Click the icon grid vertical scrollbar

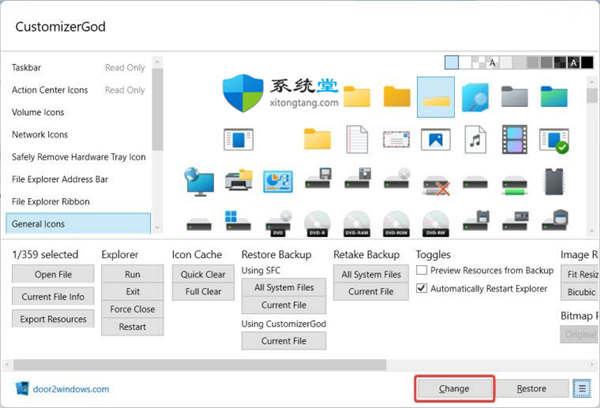click(x=592, y=96)
